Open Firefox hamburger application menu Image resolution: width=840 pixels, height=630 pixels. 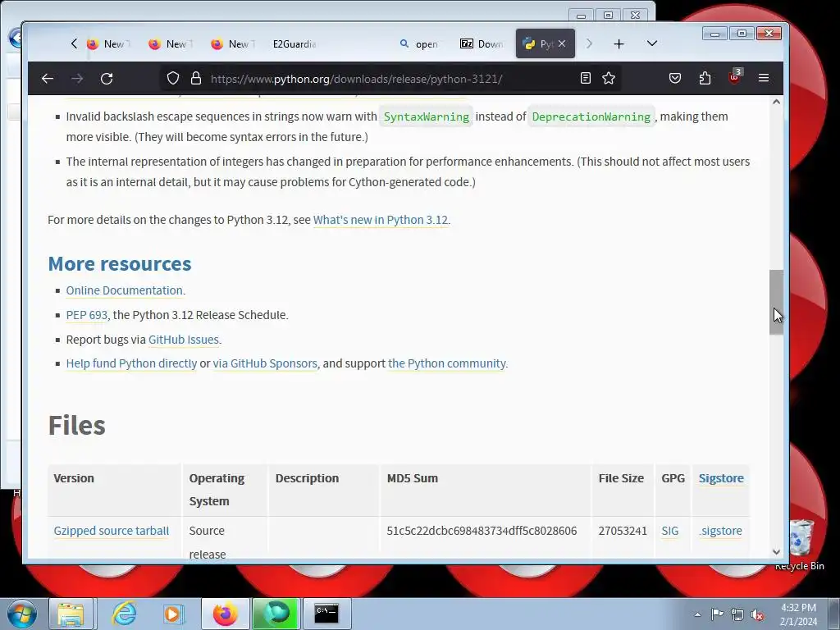[764, 79]
